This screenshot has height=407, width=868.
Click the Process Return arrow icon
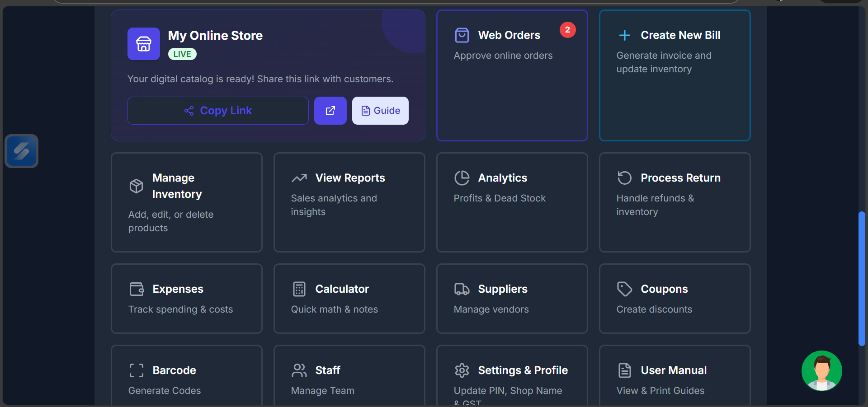click(624, 178)
